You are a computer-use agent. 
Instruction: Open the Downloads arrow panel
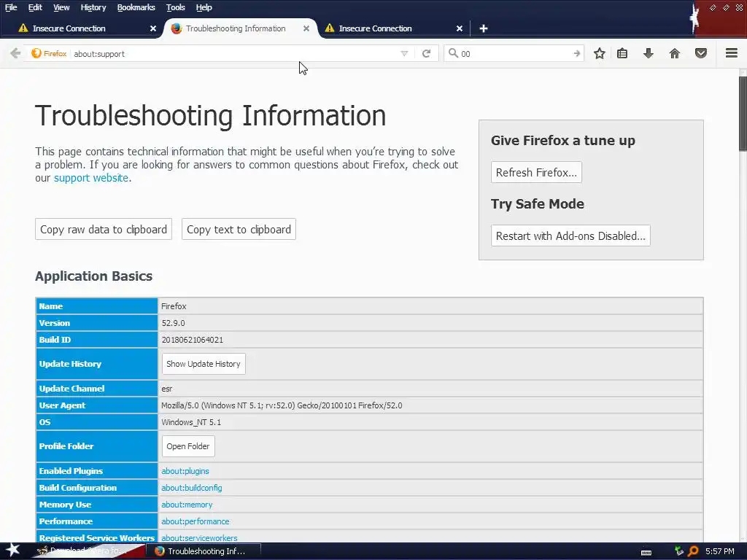[x=648, y=53]
